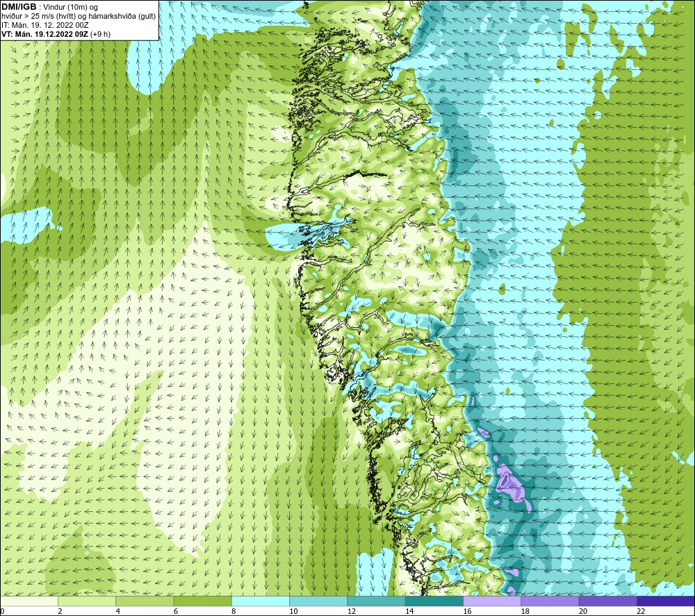Click the 12–14 m/s teal legend swatch

click(376, 601)
